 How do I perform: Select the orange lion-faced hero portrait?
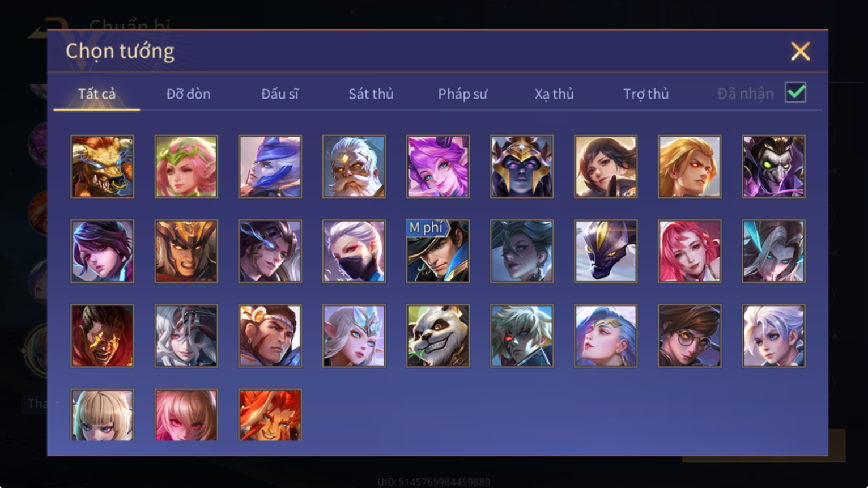pos(270,415)
